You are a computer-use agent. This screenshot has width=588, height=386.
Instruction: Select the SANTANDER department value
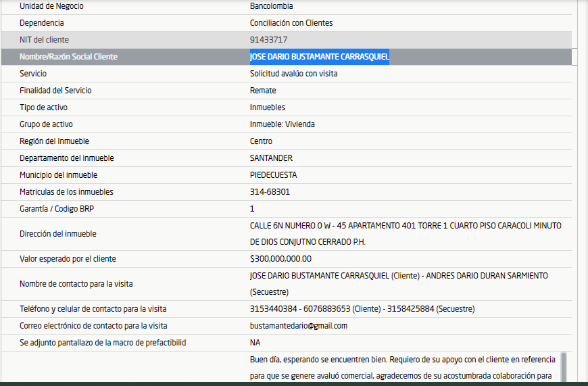pyautogui.click(x=271, y=158)
